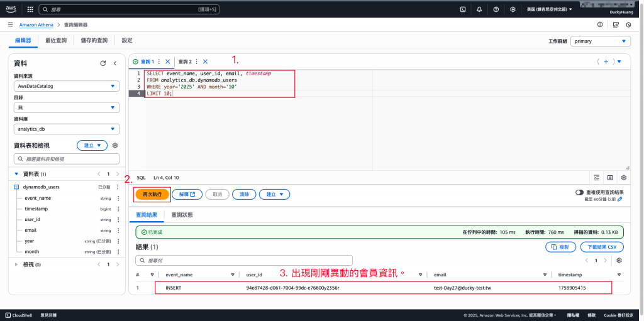Toggle reuse query results switch

pyautogui.click(x=579, y=192)
